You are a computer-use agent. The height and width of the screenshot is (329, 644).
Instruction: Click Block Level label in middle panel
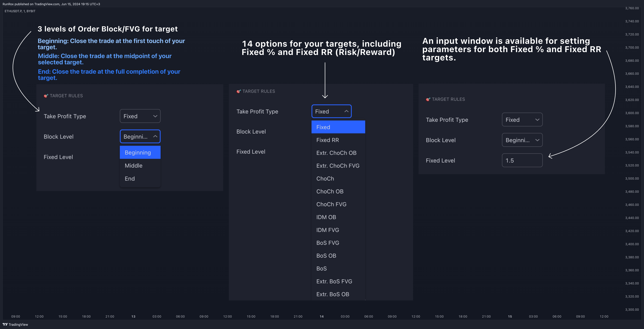(251, 131)
